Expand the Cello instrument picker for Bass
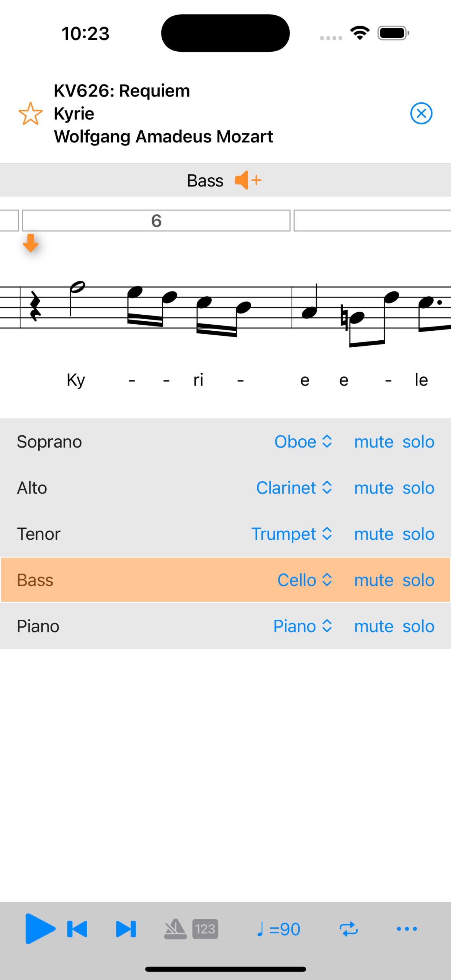The image size is (451, 980). pos(304,580)
